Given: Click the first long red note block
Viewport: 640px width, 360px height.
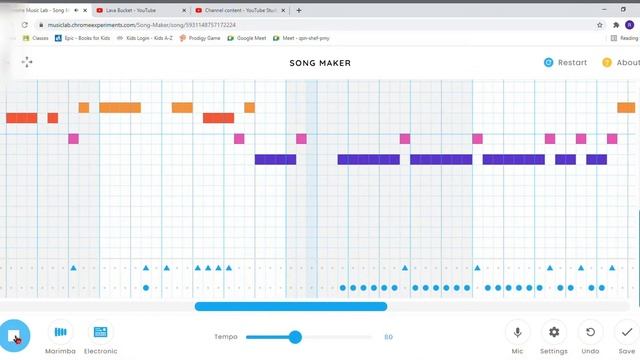Looking at the screenshot, I should pyautogui.click(x=22, y=118).
